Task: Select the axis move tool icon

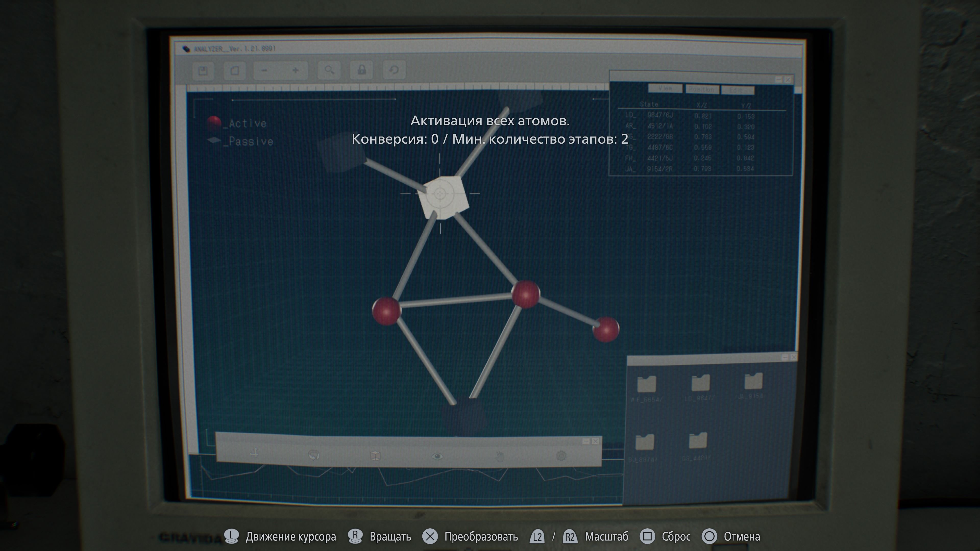Action: click(254, 453)
